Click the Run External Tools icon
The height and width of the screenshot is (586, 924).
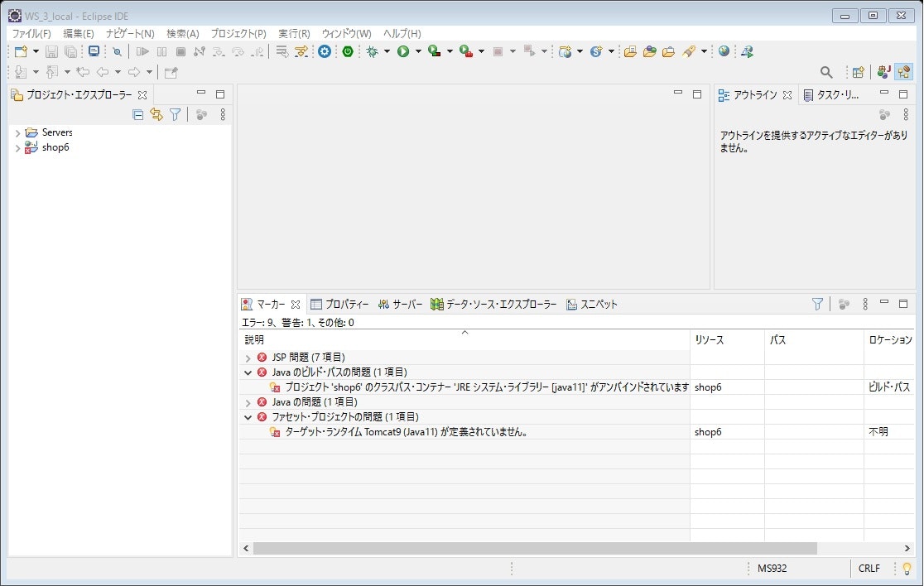[x=466, y=52]
